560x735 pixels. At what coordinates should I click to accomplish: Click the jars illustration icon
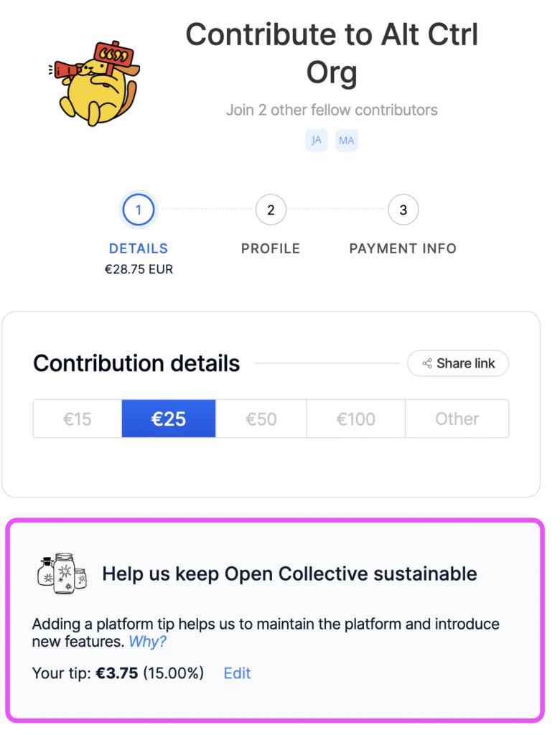click(x=62, y=574)
